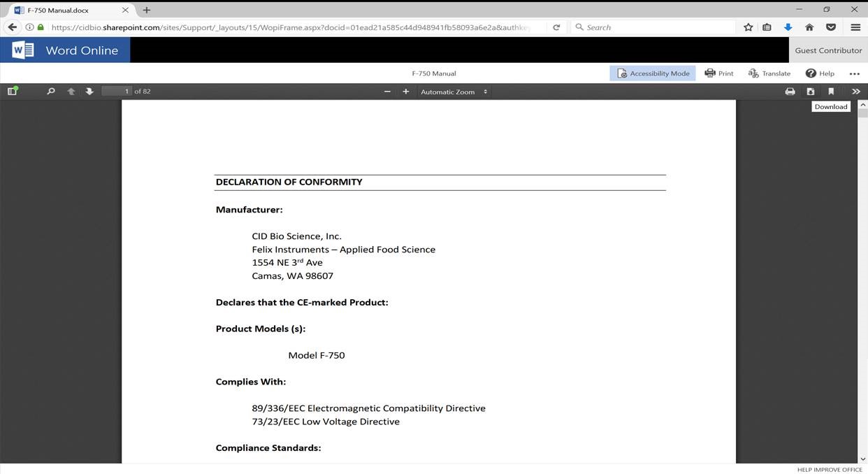
Task: Open the Help menu item
Action: tap(820, 73)
